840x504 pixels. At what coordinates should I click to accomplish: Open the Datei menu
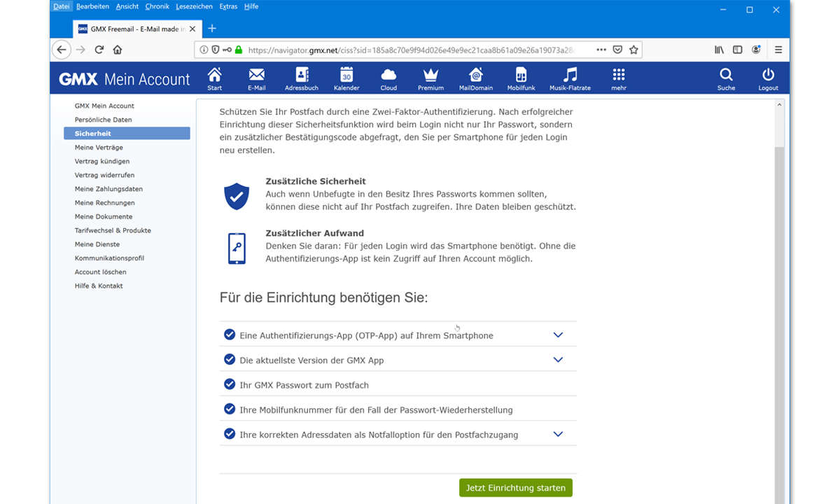tap(62, 6)
